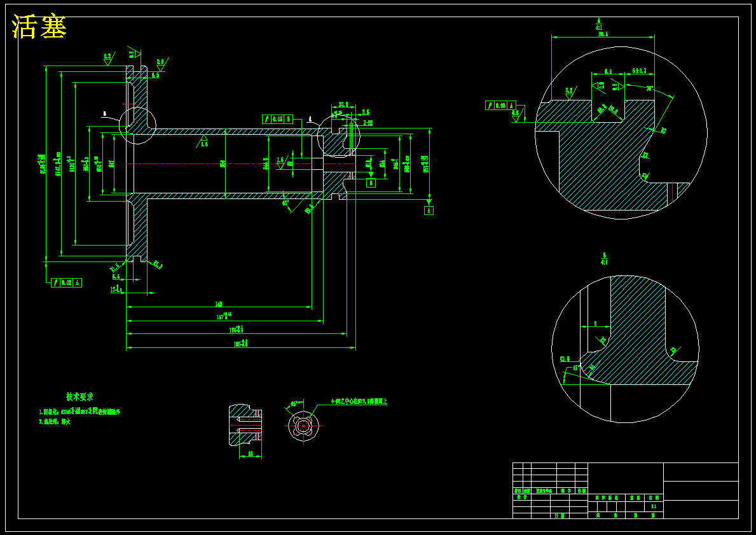Screen dimensions: 756x535
Task: Select the 183 overall length dimension
Action: coord(240,343)
